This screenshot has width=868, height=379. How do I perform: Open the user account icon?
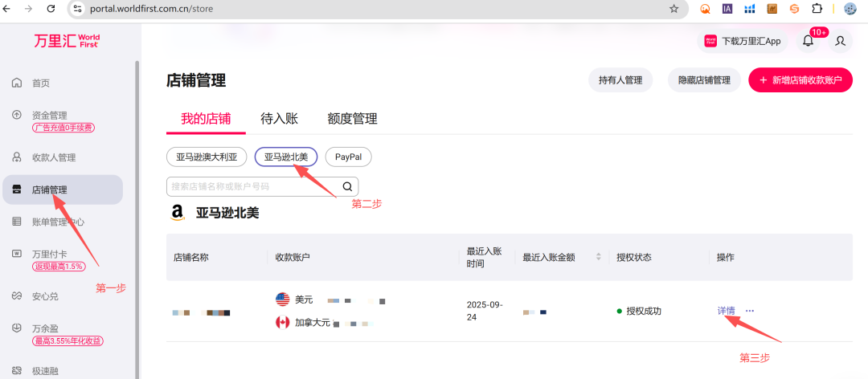point(841,41)
